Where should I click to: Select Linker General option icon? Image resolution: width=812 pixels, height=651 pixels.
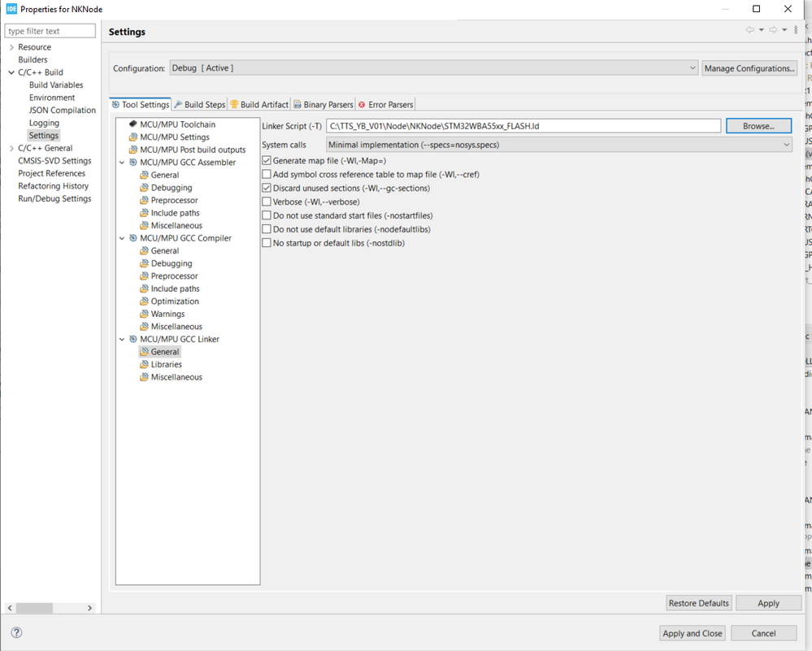[145, 352]
